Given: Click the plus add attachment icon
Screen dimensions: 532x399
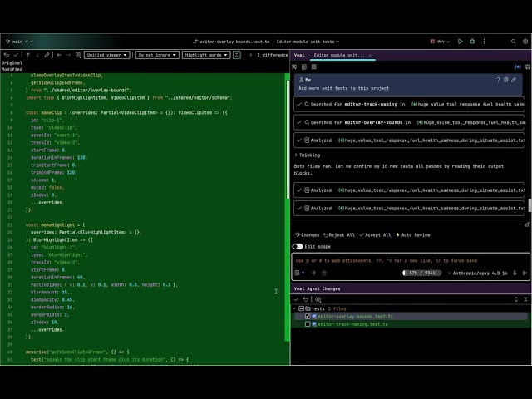Looking at the screenshot, I should [x=314, y=273].
